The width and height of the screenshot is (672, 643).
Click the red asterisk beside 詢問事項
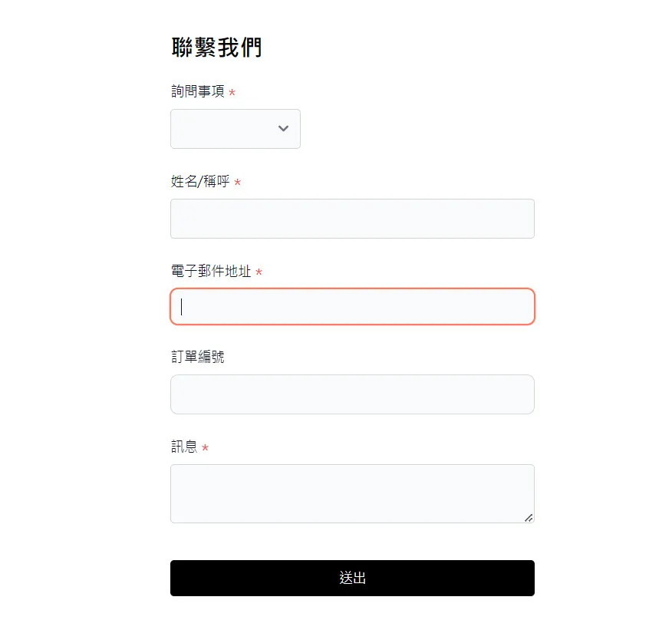point(232,93)
